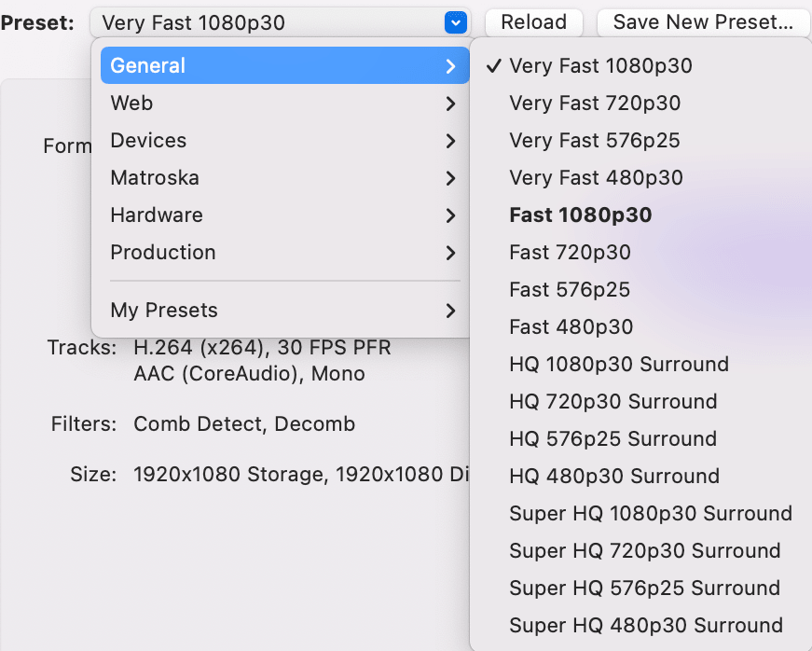Image resolution: width=812 pixels, height=651 pixels.
Task: Open the My Presets submenu
Action: (x=285, y=311)
